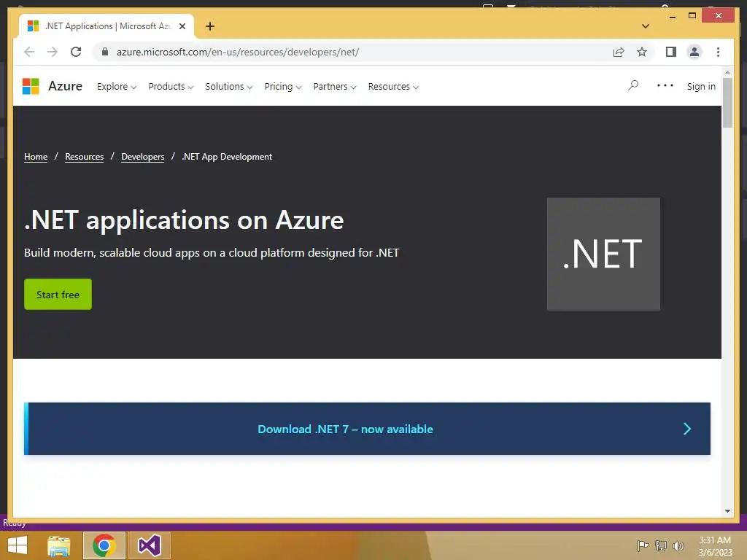Click the "Build modern, scalable cloud apps" subtitle

[212, 252]
